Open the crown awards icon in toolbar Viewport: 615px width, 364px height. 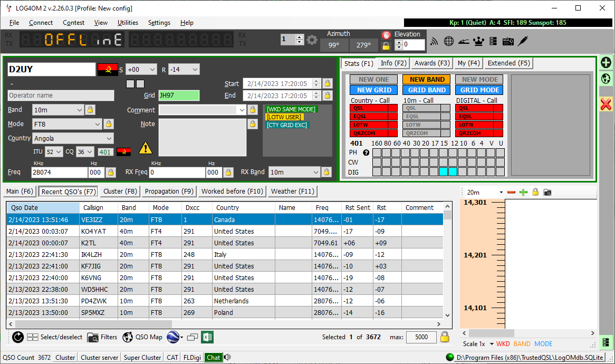[x=478, y=41]
